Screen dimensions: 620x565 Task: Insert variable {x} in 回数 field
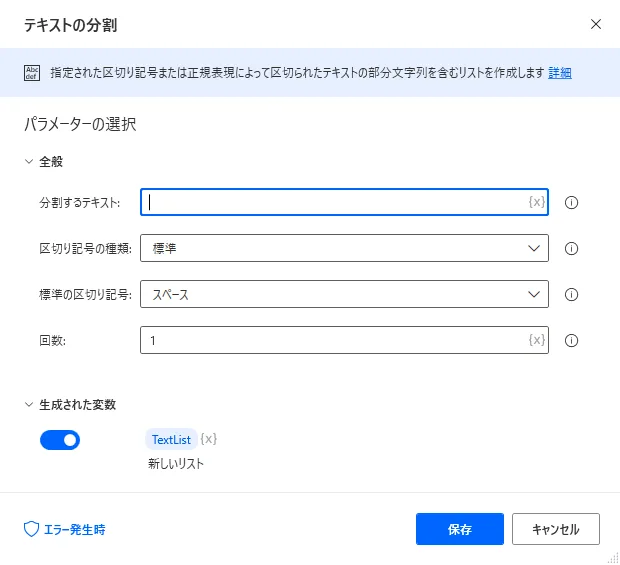coord(537,340)
